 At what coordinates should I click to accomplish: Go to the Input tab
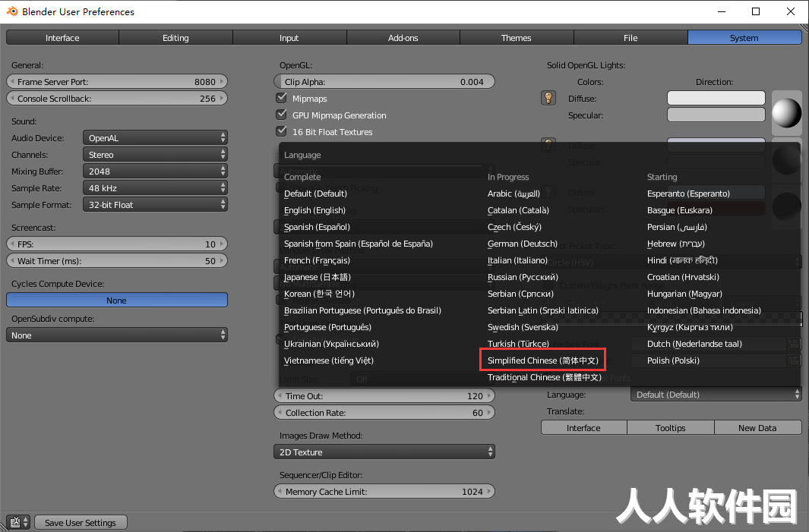[x=289, y=38]
